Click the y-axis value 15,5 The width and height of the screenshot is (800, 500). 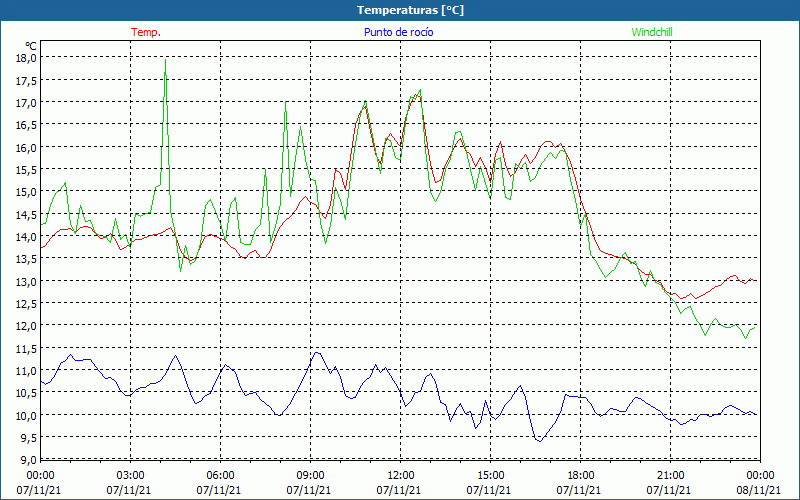(x=26, y=169)
